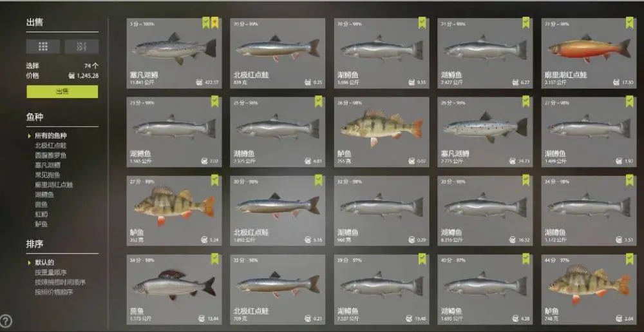Sort fish by 按重量顺序 weight order

(x=50, y=273)
